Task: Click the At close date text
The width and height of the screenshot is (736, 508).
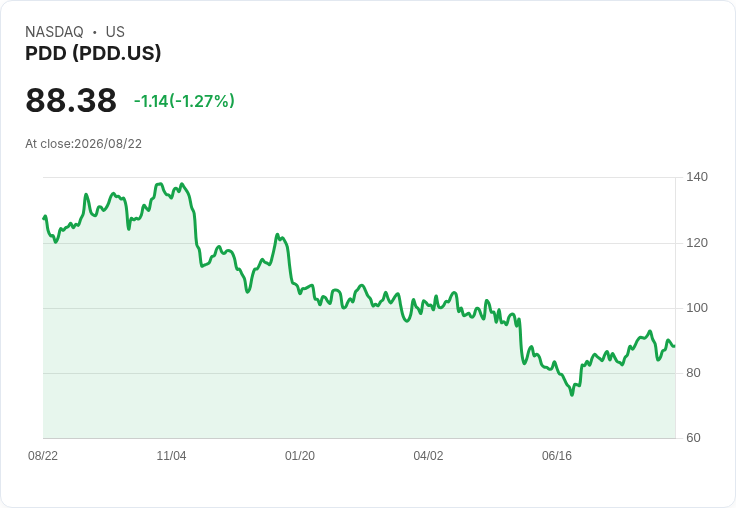Action: [84, 144]
